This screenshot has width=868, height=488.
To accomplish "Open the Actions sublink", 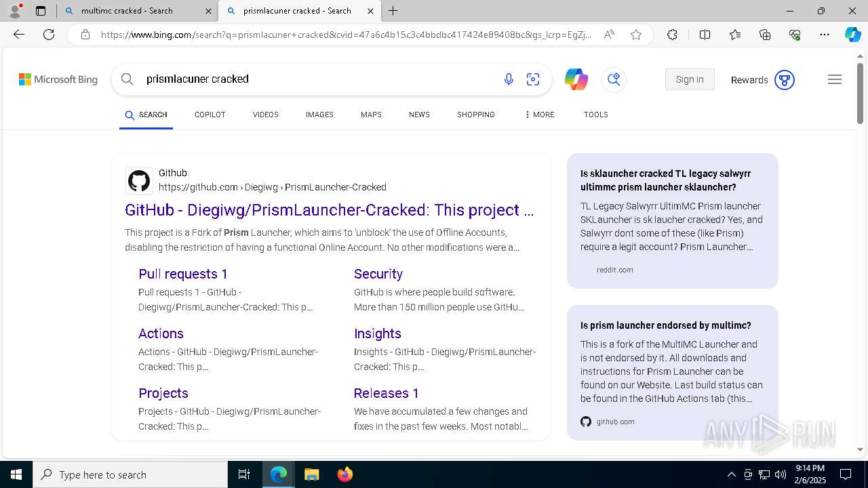I will coord(161,333).
